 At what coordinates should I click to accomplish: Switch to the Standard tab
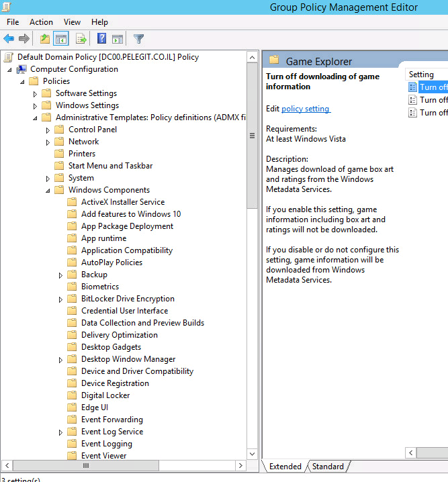328,467
